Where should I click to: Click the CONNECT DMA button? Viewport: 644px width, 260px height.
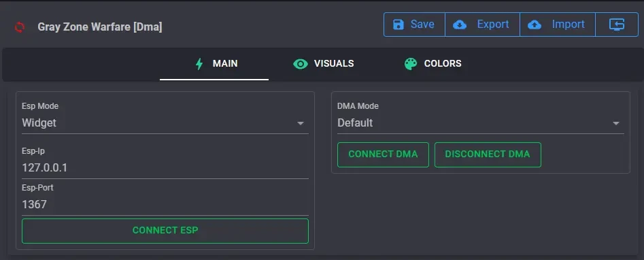click(383, 155)
